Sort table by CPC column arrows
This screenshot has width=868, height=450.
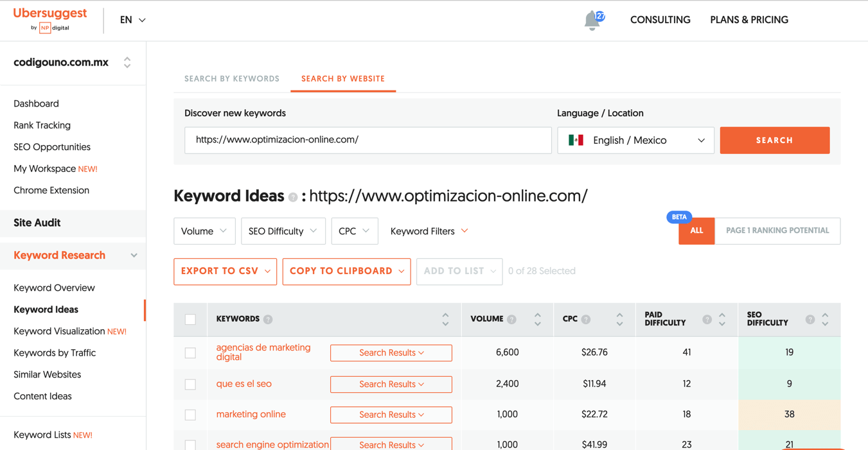pos(619,319)
